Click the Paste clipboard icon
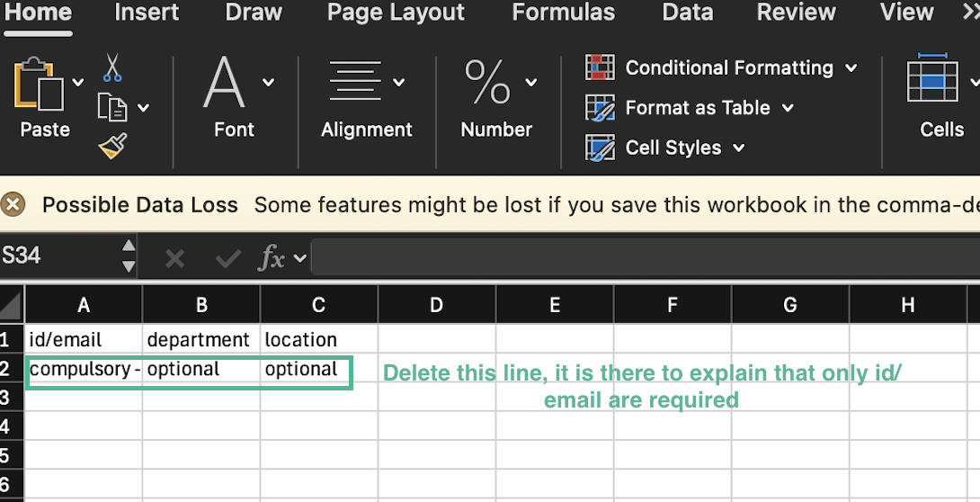 pos(39,84)
